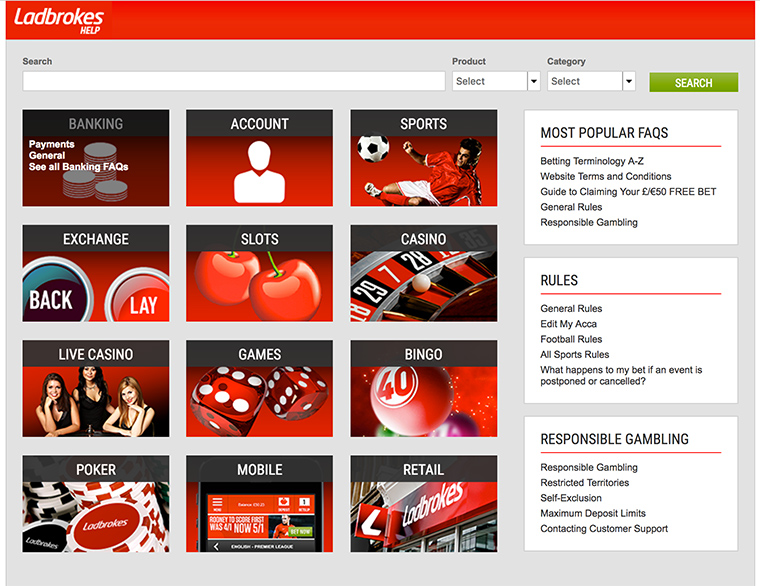Viewport: 760px width, 586px height.
Task: Open the Product dropdown
Action: 496,81
